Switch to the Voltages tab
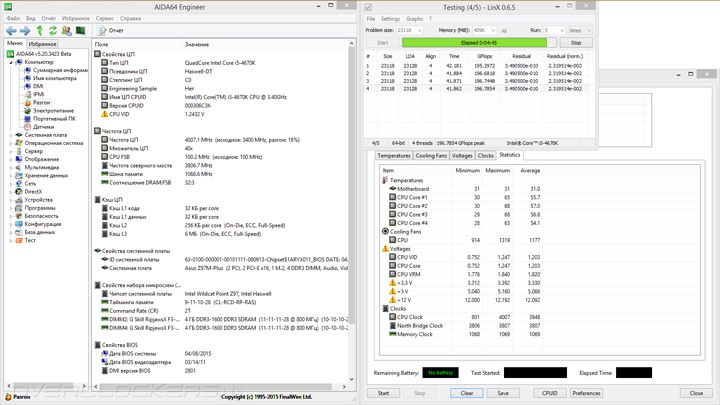Image resolution: width=720 pixels, height=405 pixels. 462,156
